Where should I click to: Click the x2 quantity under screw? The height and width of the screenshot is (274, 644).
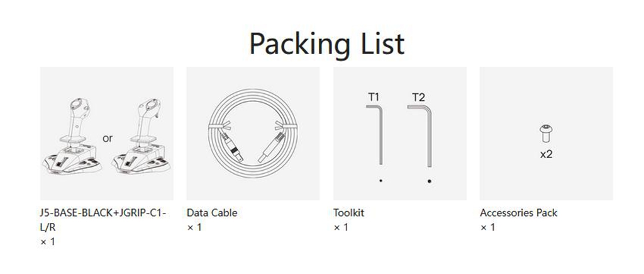pyautogui.click(x=547, y=155)
